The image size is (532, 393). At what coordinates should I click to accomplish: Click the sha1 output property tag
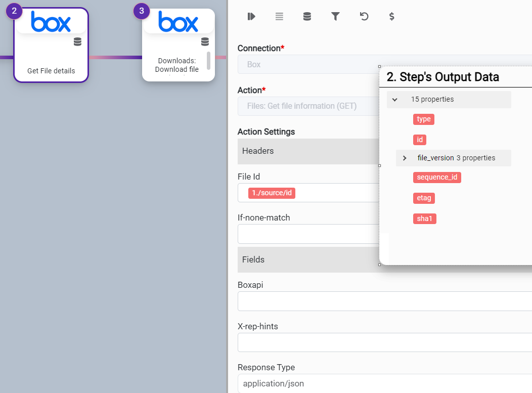pos(424,219)
